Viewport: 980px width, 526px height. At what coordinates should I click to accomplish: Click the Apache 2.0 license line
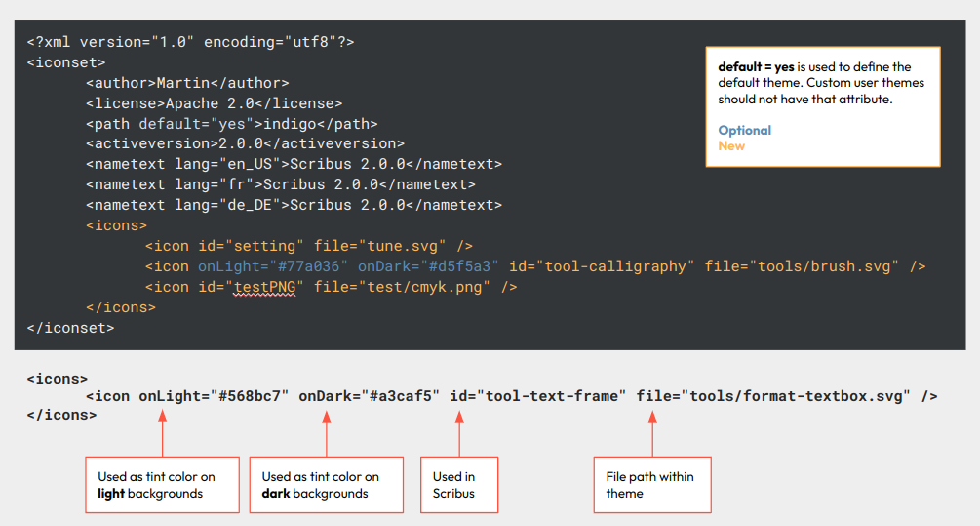coord(214,103)
